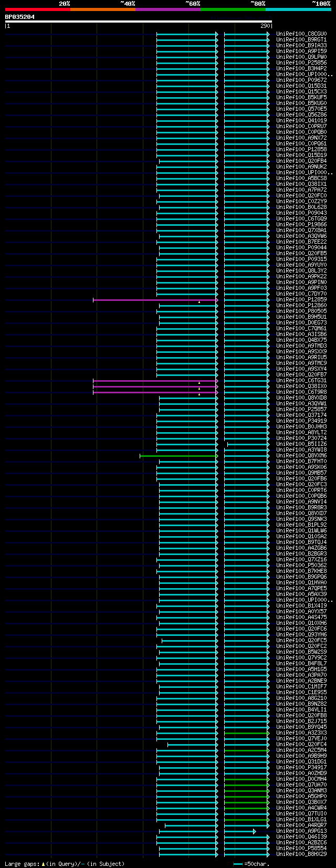The width and height of the screenshot is (336, 868).
Task: Open hit UniRef100_P34917
Action: (301, 768)
